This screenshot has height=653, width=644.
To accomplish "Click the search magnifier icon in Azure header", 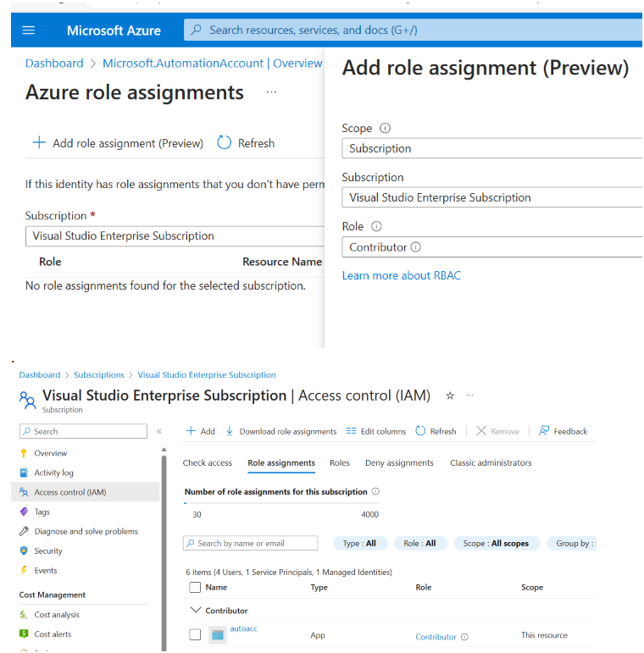I will [x=197, y=30].
